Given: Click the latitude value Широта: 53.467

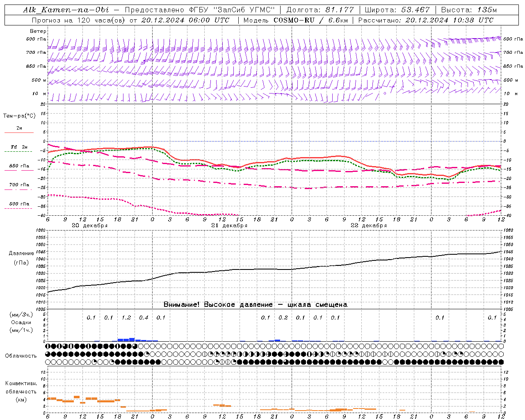Looking at the screenshot, I should pyautogui.click(x=397, y=10).
